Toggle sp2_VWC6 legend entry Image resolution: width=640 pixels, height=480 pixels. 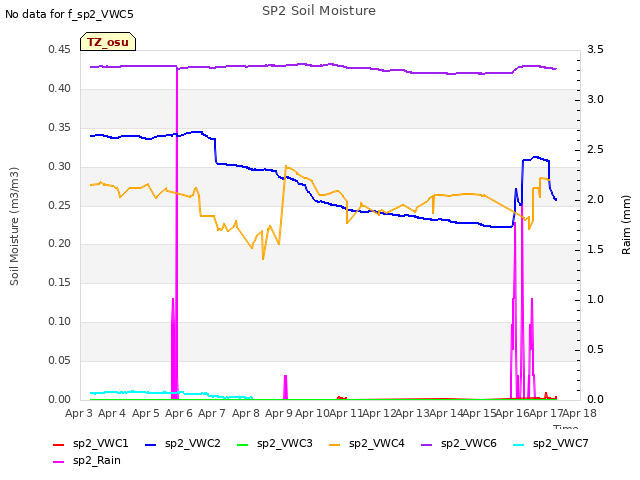pyautogui.click(x=459, y=444)
